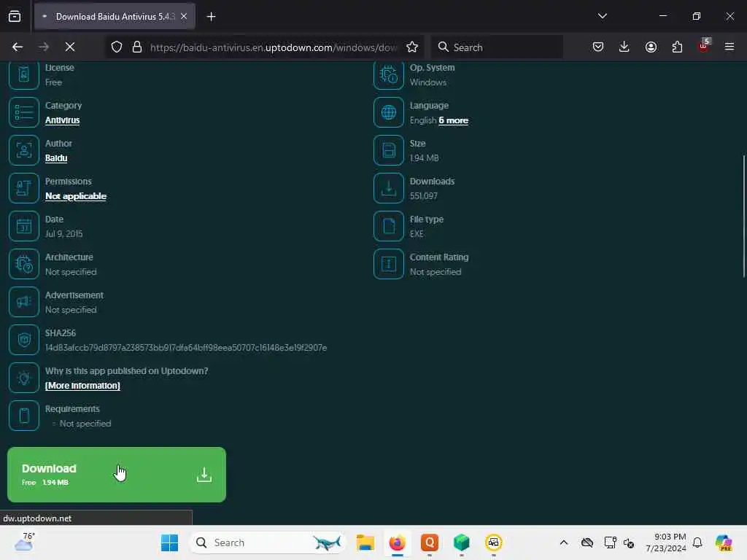Open recent browsing Firefox View button
This screenshot has height=560, width=747.
coord(15,16)
